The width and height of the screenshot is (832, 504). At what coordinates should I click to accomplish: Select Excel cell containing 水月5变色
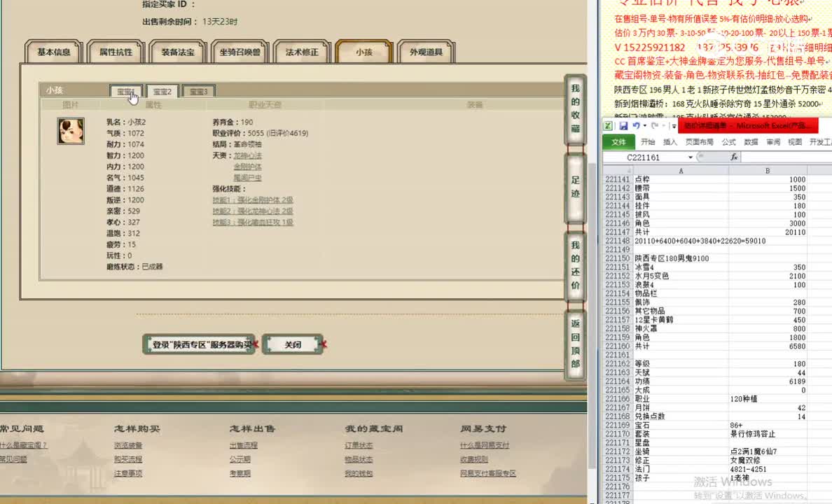(x=681, y=276)
